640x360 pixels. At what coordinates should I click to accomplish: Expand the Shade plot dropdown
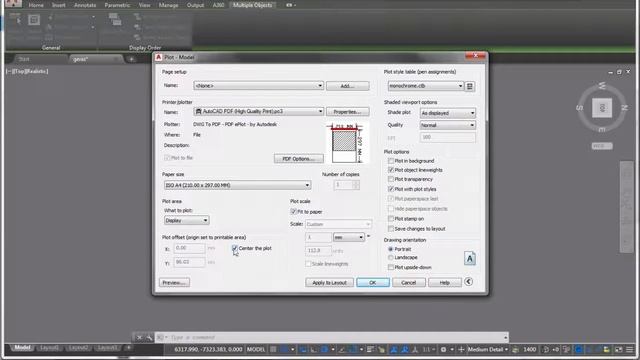[448, 113]
